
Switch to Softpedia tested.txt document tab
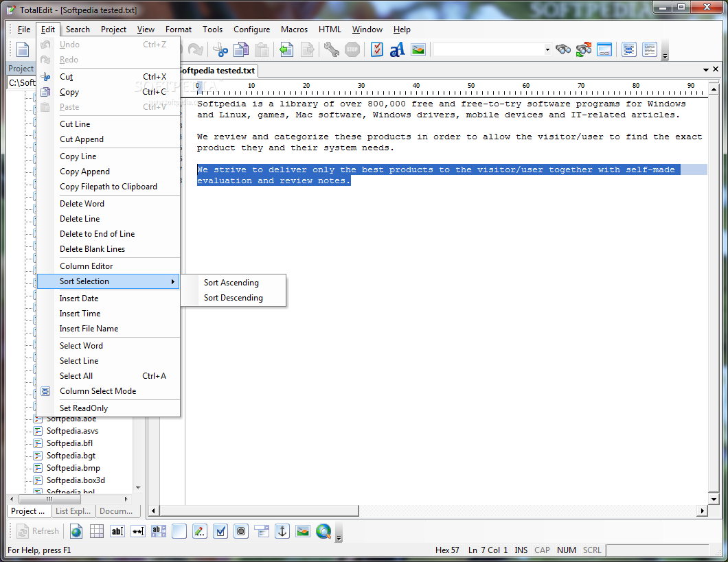pyautogui.click(x=217, y=71)
